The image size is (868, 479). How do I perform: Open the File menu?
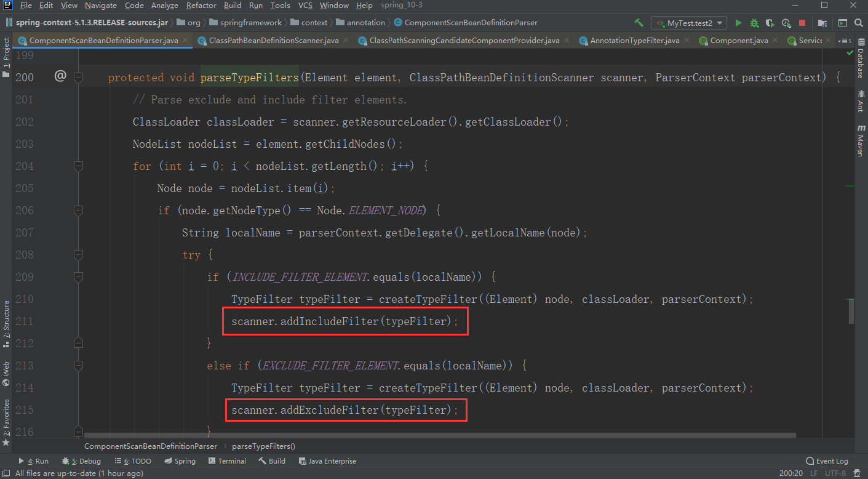tap(26, 6)
